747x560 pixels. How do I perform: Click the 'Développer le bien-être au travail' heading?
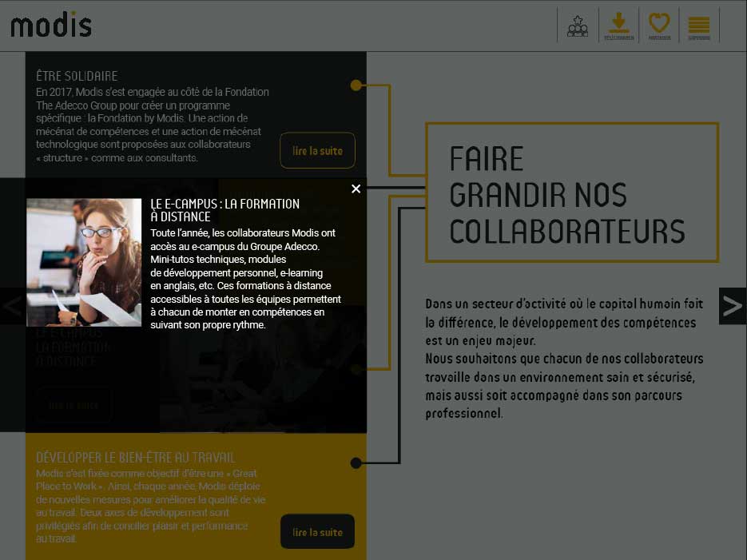point(135,458)
